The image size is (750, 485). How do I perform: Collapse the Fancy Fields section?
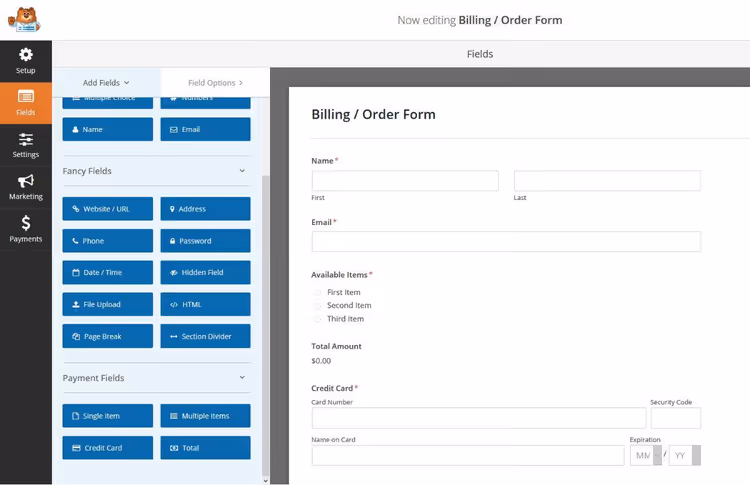coord(242,171)
